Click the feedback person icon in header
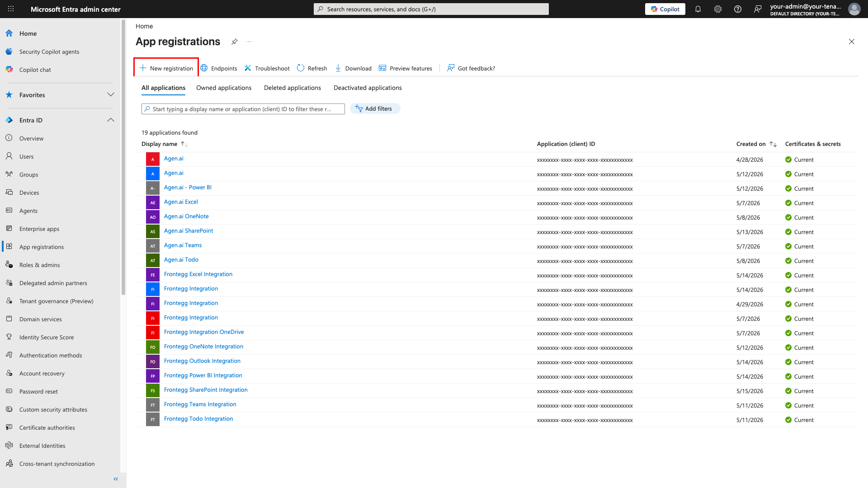The width and height of the screenshot is (868, 488). coord(758,9)
